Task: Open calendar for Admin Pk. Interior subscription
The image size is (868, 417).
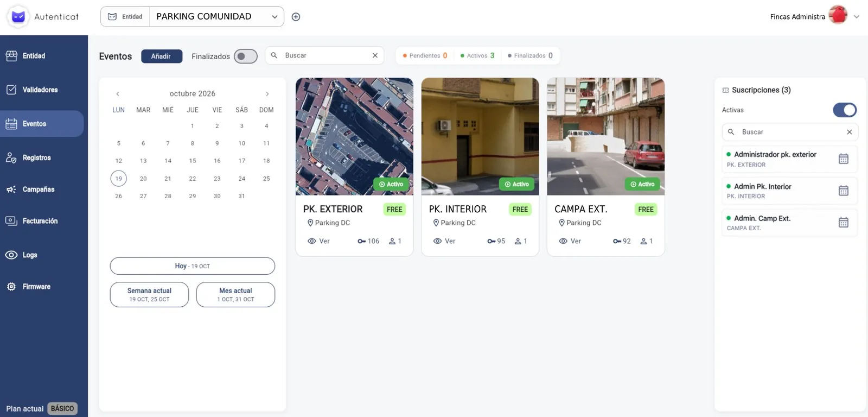Action: click(x=844, y=191)
